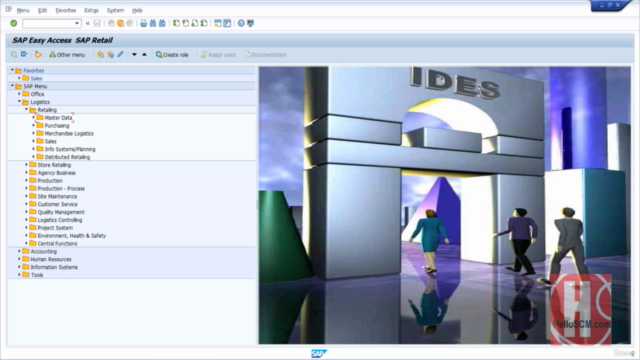Click the Documentation button

(265, 54)
